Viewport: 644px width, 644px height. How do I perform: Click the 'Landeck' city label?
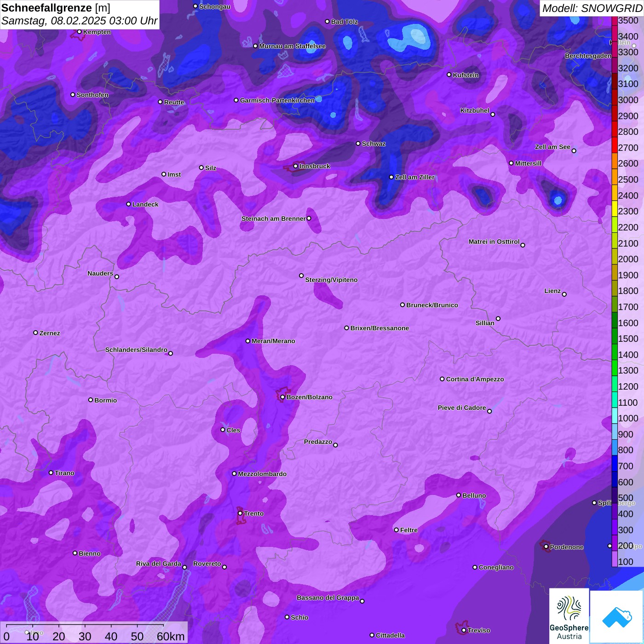click(x=145, y=204)
